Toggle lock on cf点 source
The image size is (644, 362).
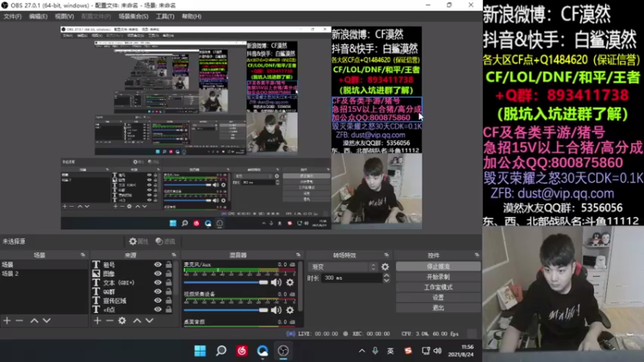[x=169, y=310]
